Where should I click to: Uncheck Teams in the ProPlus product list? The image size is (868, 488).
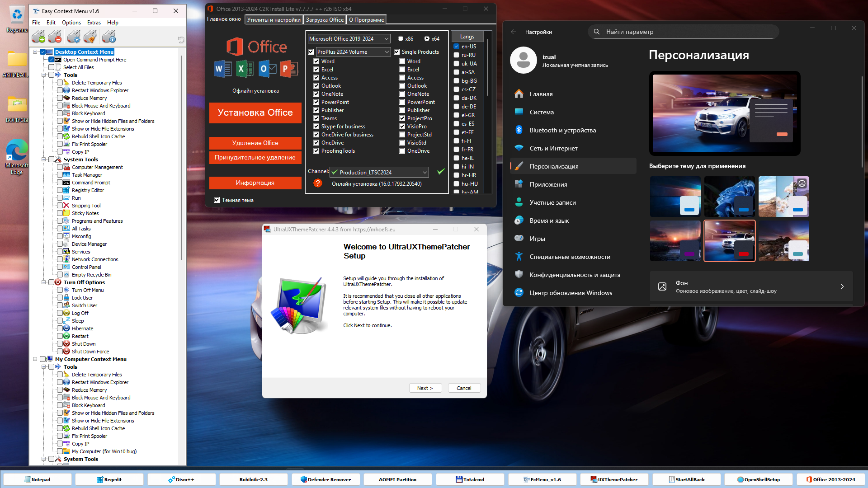point(316,118)
